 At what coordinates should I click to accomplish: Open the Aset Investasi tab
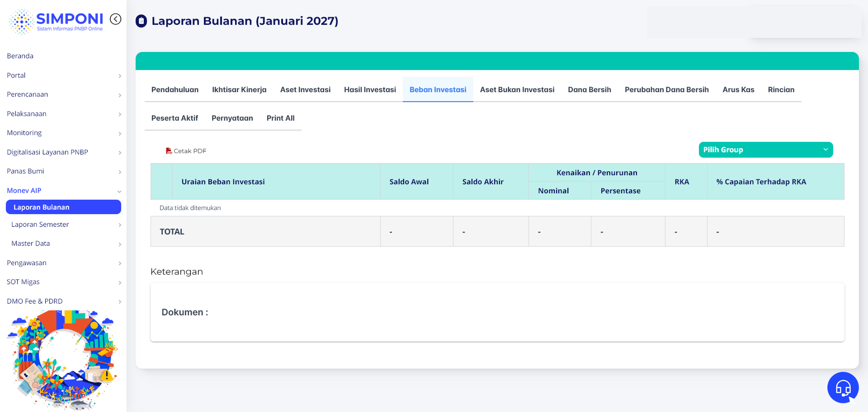305,89
